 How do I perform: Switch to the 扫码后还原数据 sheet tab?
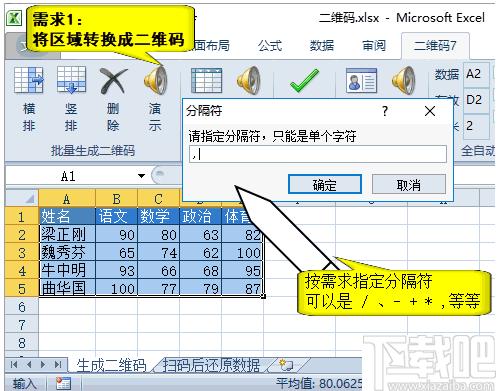(x=211, y=365)
